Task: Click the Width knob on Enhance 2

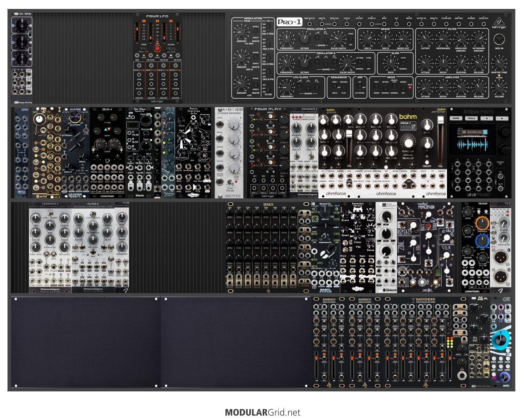Action: [311, 128]
